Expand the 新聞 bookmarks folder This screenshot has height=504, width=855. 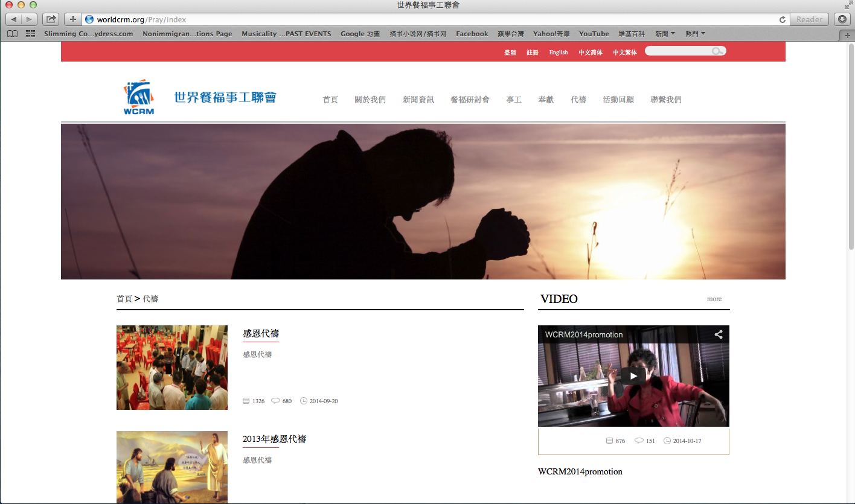(665, 34)
